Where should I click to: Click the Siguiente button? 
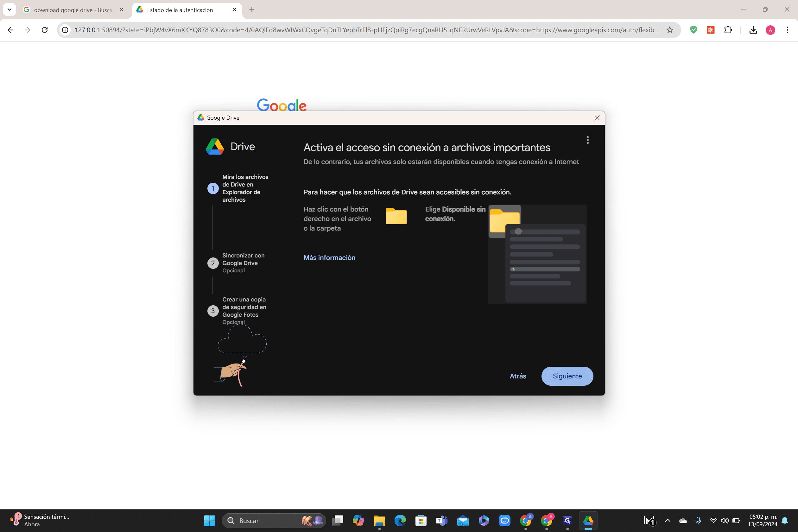567,376
